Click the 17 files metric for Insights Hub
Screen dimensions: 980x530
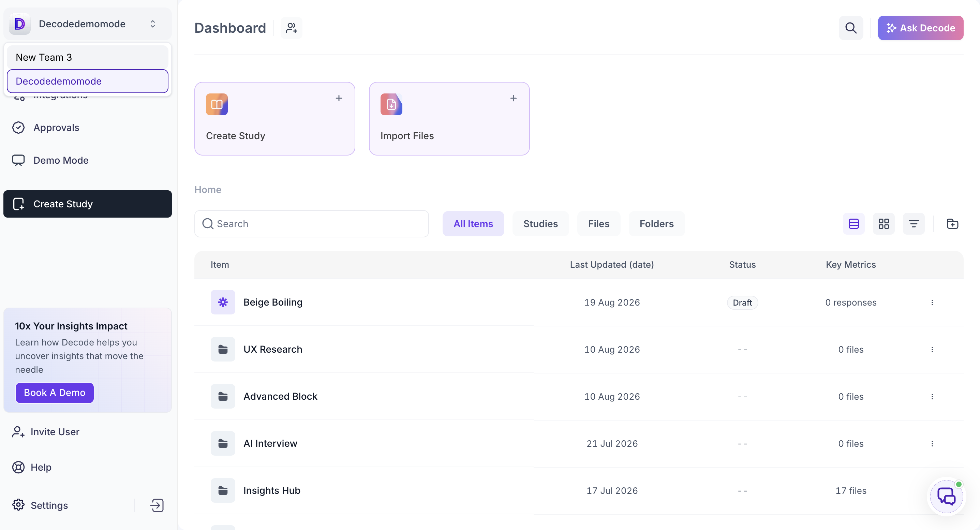pos(851,491)
